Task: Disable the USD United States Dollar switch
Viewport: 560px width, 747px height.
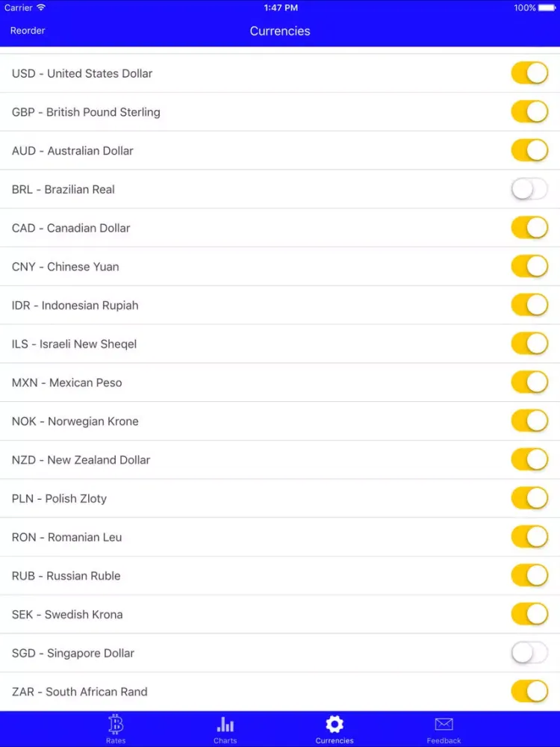Action: (x=529, y=73)
